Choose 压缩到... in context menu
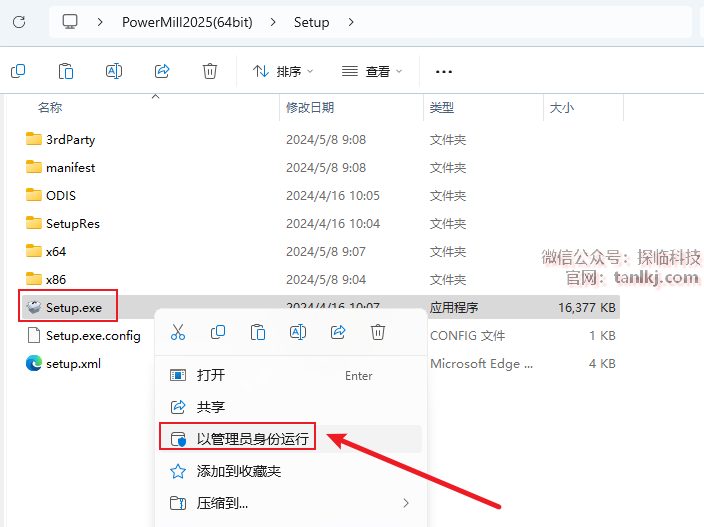Screen dimensions: 704x527 click(x=290, y=503)
